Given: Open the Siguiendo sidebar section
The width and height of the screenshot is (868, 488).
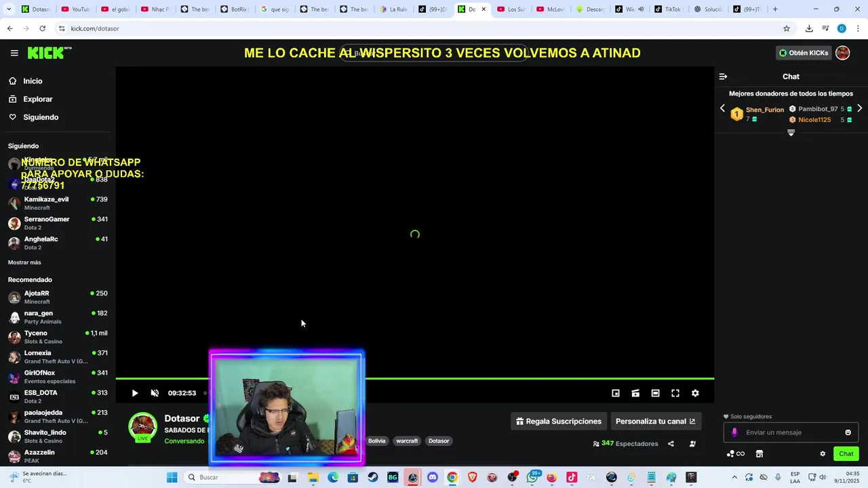Looking at the screenshot, I should pos(41,117).
